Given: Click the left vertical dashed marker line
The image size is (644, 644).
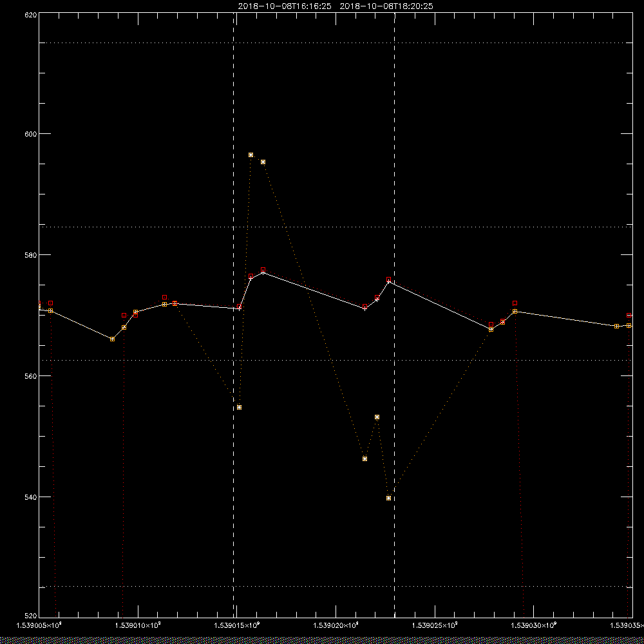Looking at the screenshot, I should click(x=234, y=315).
